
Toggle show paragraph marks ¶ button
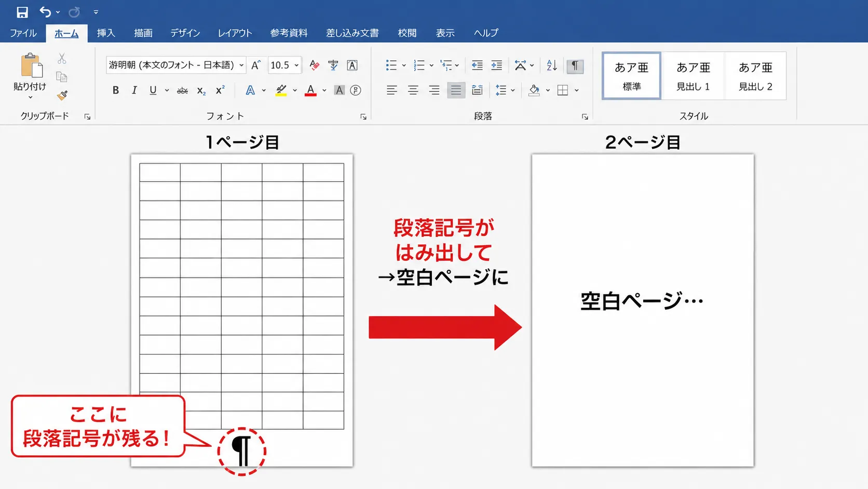coord(575,65)
